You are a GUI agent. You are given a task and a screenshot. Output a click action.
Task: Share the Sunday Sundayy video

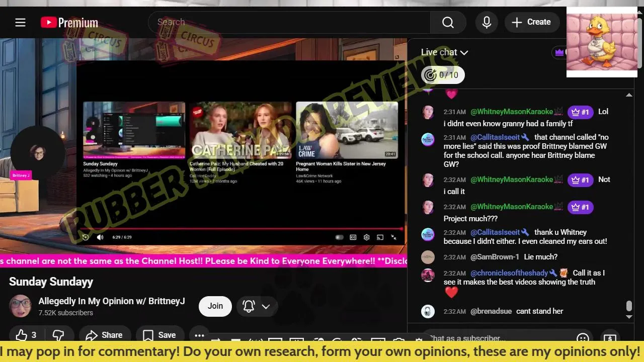coord(104,335)
